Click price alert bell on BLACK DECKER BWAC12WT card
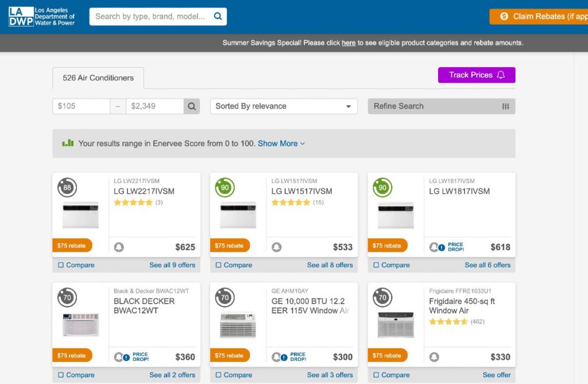 118,357
